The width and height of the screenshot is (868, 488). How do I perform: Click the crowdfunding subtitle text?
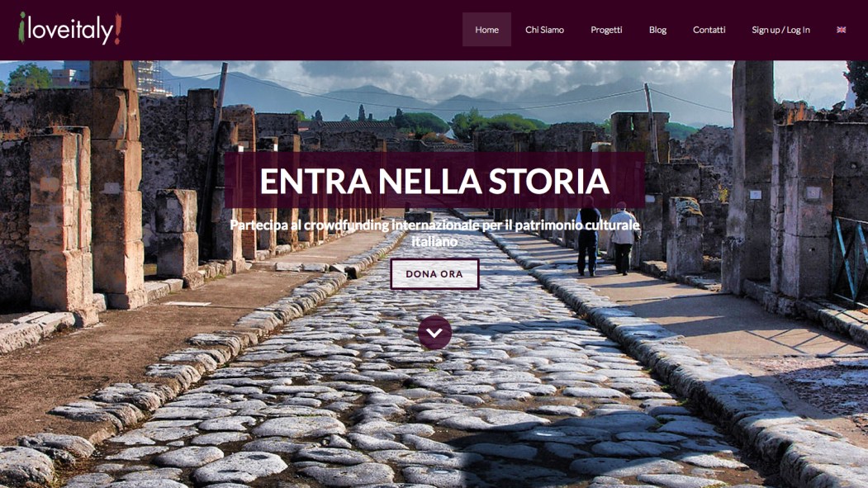pyautogui.click(x=434, y=233)
